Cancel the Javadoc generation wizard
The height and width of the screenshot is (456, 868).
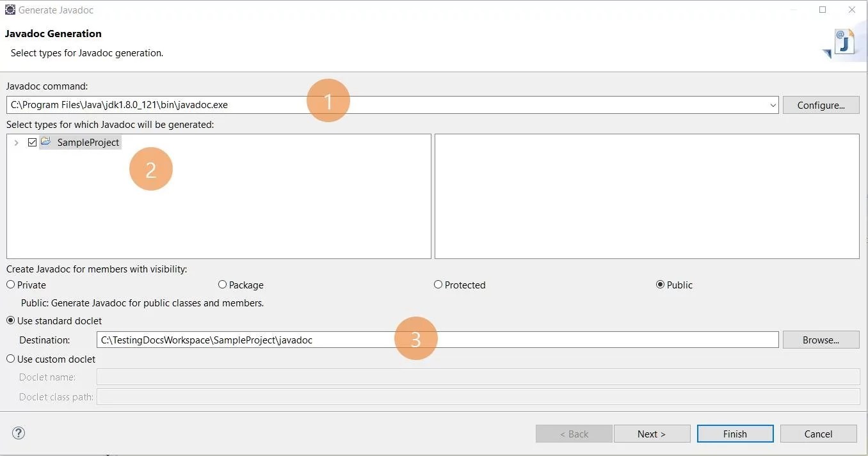[x=818, y=433]
